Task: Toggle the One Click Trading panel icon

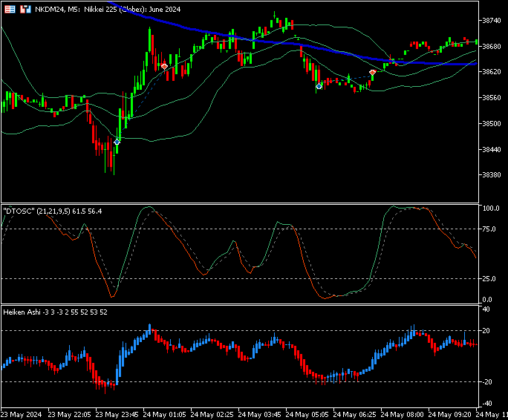Action: [x=25, y=10]
